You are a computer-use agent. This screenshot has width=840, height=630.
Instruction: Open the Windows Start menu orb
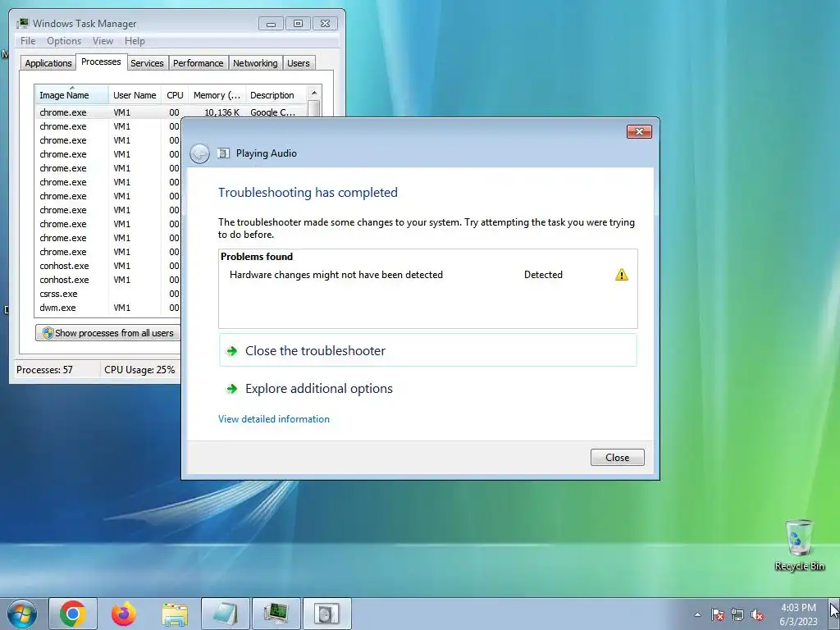point(21,614)
